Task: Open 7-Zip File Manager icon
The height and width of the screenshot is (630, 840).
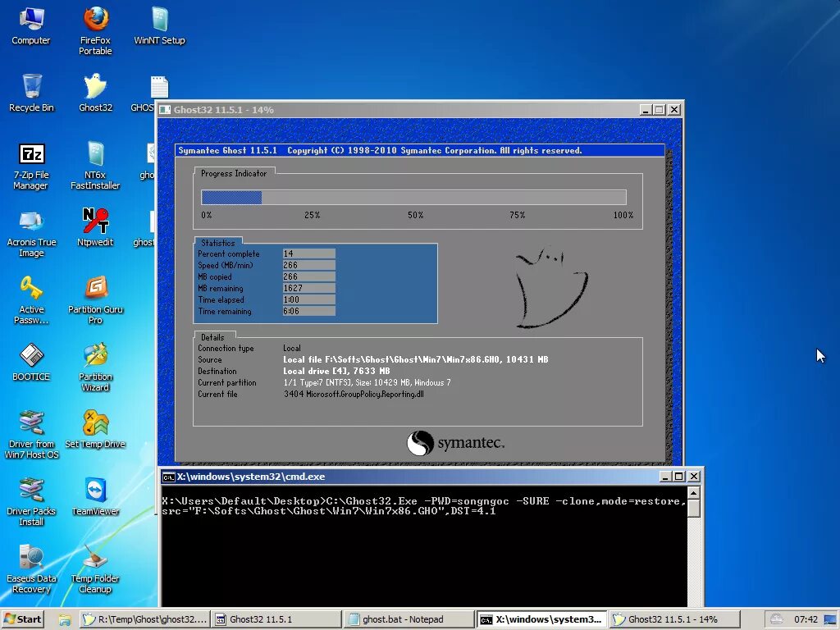Action: (x=31, y=166)
